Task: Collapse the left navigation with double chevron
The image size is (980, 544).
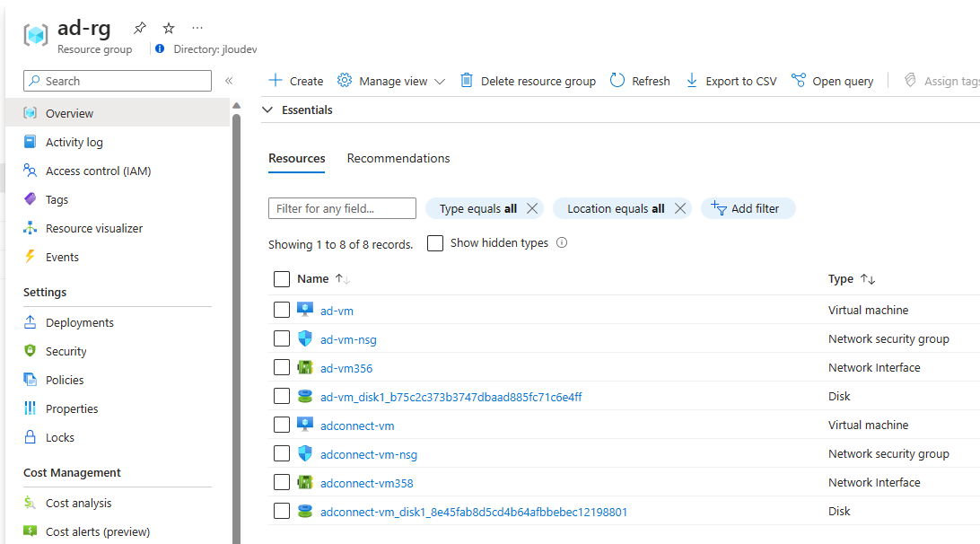Action: tap(229, 81)
